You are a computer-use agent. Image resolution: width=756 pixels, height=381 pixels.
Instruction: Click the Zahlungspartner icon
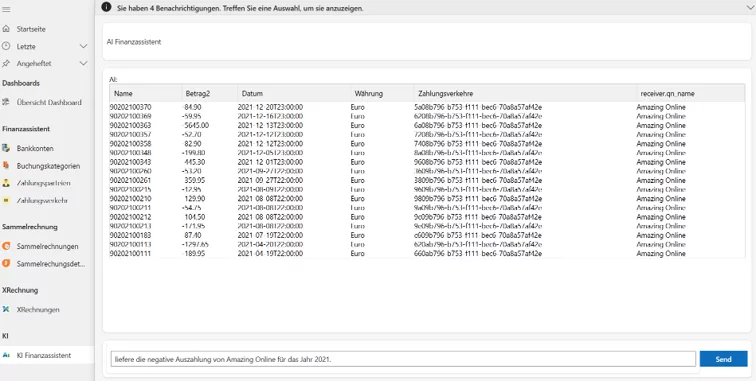click(x=6, y=183)
